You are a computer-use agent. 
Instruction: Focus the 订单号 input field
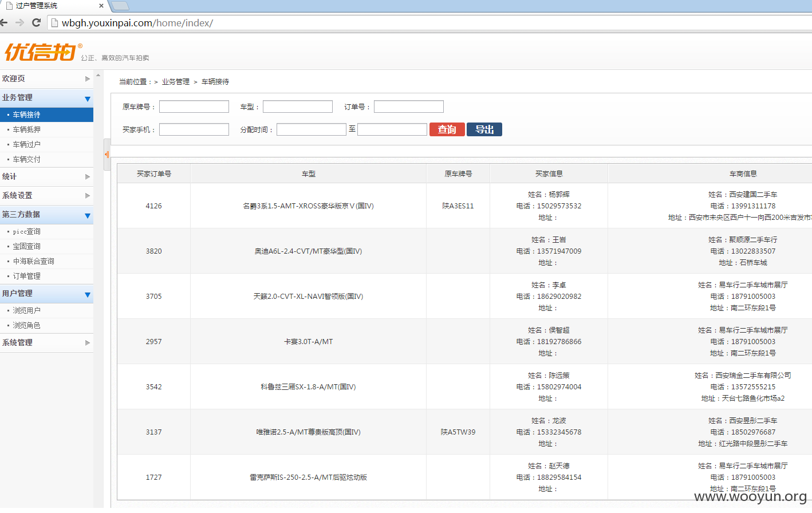point(409,106)
